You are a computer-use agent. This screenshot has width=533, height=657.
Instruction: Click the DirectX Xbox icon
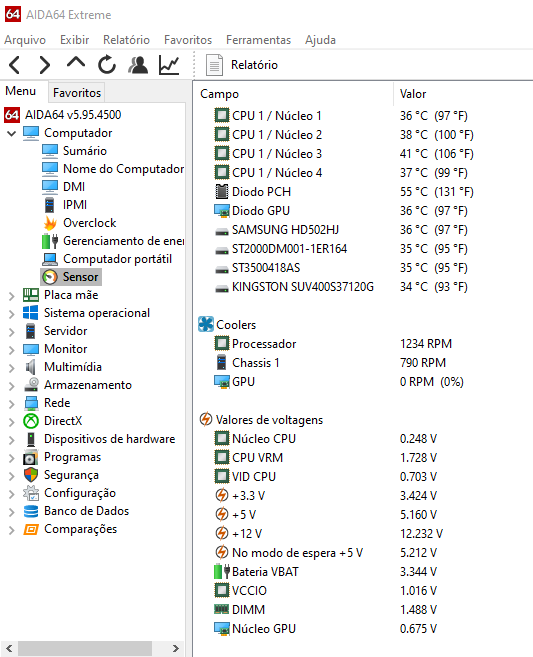click(x=31, y=421)
